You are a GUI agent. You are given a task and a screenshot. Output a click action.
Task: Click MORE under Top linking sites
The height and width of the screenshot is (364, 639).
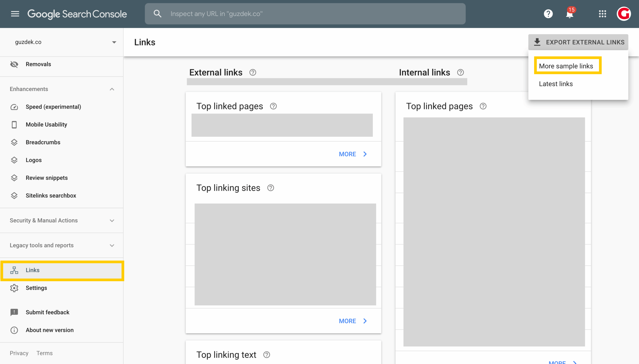352,321
